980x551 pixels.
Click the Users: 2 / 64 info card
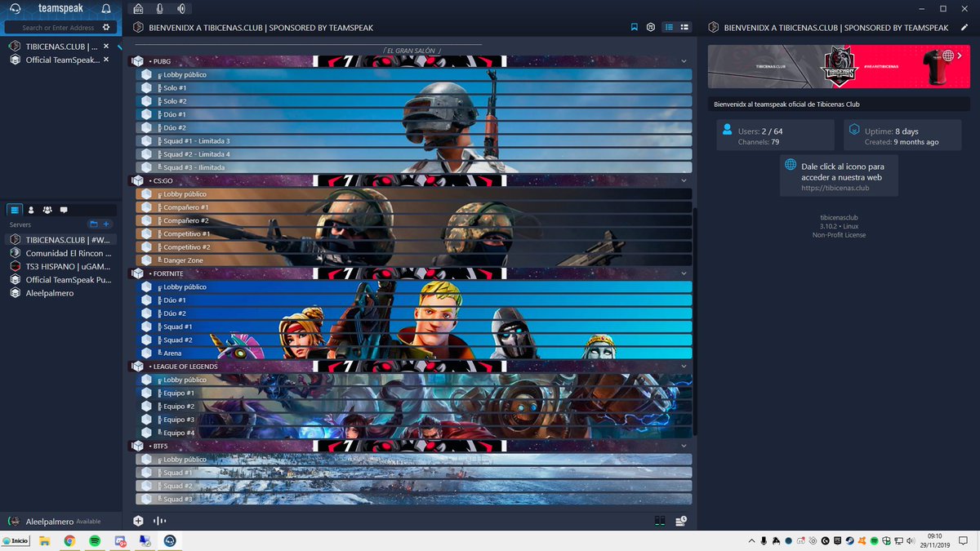pos(775,135)
